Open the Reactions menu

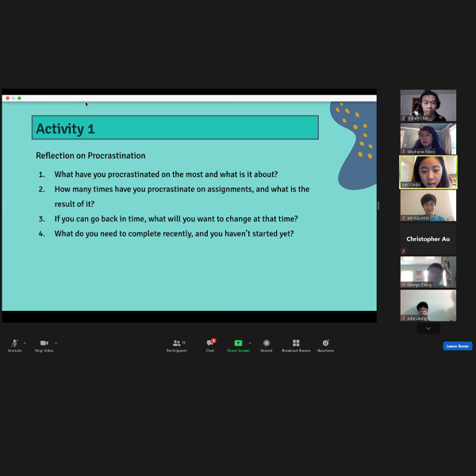pyautogui.click(x=325, y=346)
